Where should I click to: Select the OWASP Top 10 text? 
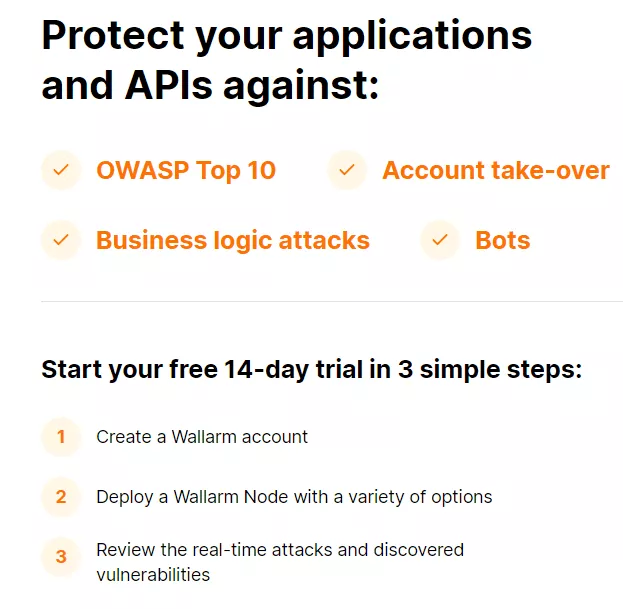point(186,170)
